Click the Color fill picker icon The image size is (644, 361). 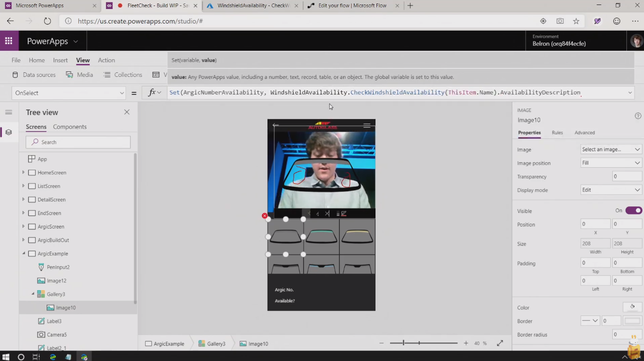coord(632,307)
